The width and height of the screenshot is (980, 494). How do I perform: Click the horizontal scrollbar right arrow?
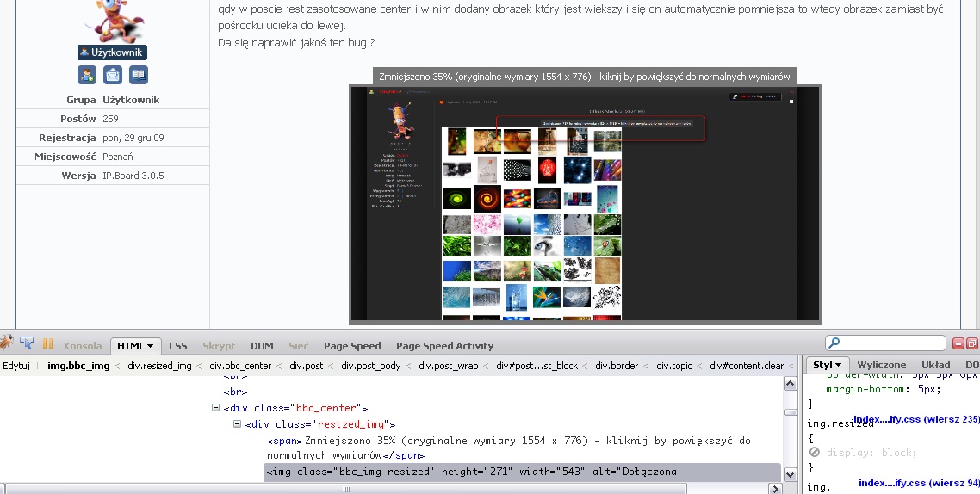[775, 488]
